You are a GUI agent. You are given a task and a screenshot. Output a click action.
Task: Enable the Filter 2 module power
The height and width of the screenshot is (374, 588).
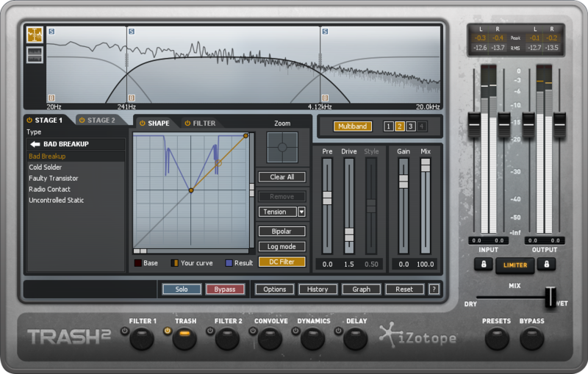tap(210, 331)
